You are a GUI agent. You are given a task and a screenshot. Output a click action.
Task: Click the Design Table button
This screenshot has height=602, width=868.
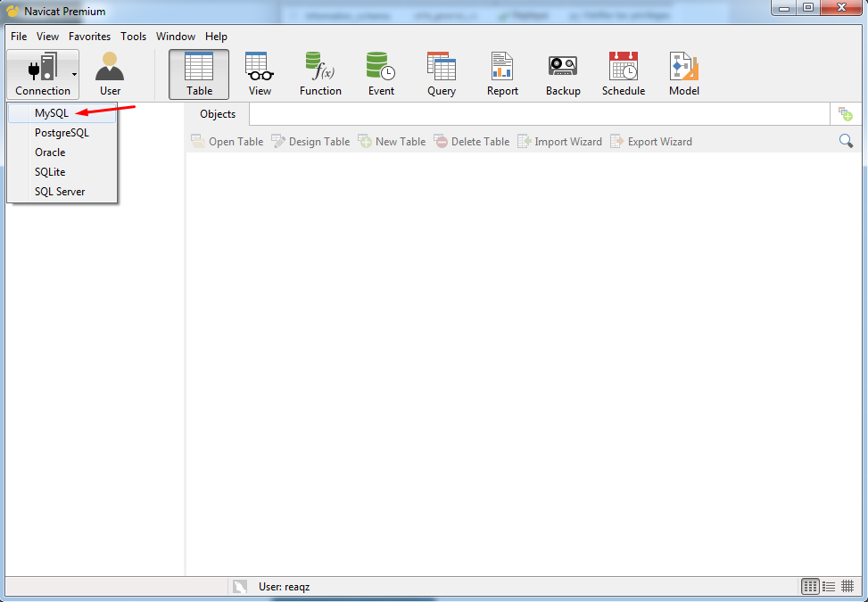point(310,142)
